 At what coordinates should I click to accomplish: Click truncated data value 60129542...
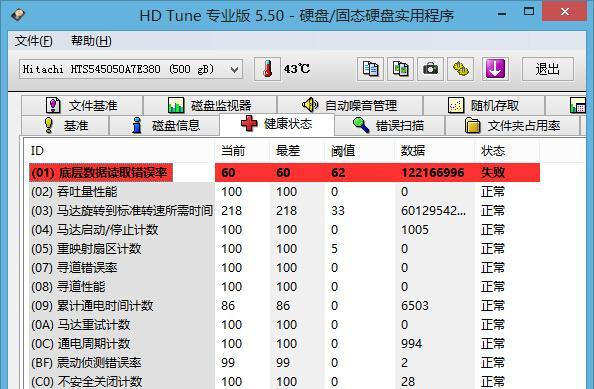pyautogui.click(x=433, y=211)
